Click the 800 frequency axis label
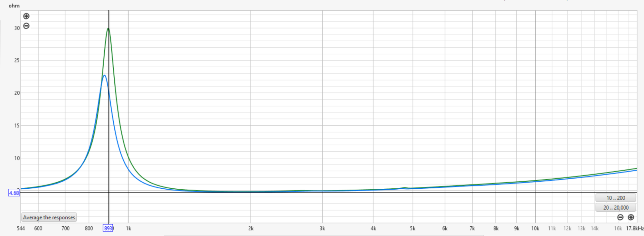Screen dimensions: 644x236 pos(89,228)
